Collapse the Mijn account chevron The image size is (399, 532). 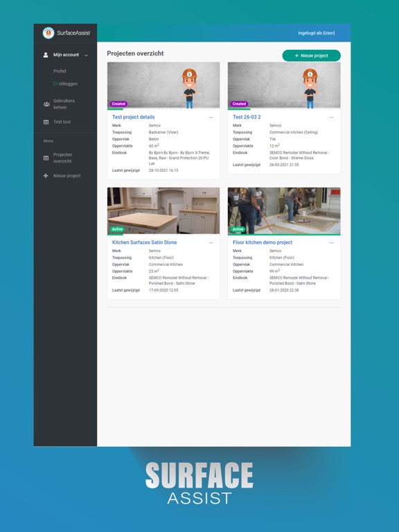pos(86,55)
